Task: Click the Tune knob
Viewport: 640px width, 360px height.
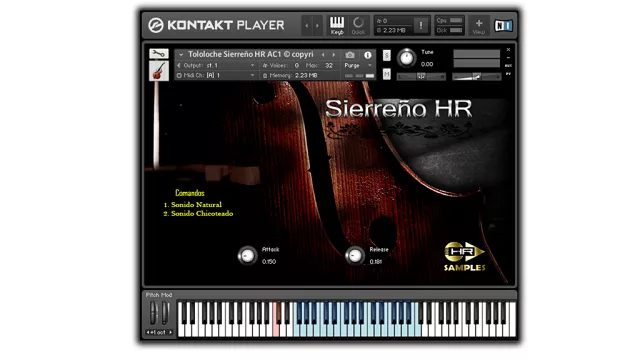Action: [x=406, y=58]
